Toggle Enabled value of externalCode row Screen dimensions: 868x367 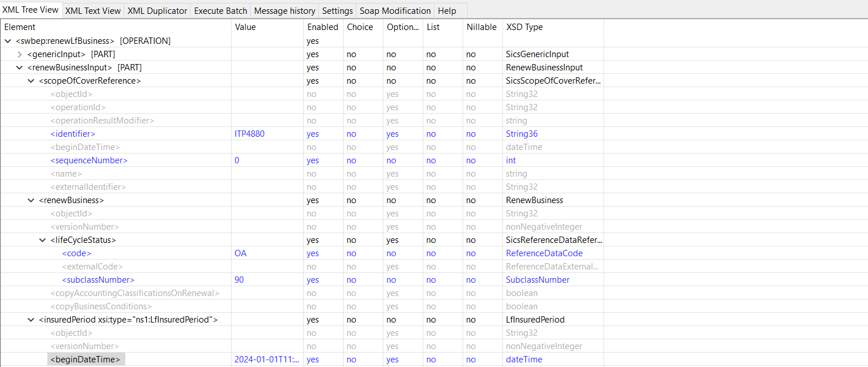(311, 267)
